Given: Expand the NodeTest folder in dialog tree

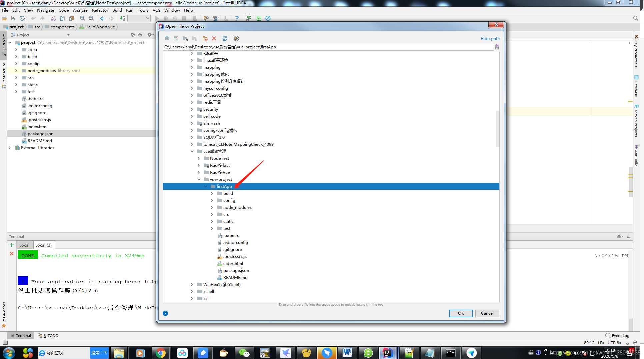Looking at the screenshot, I should pyautogui.click(x=199, y=158).
